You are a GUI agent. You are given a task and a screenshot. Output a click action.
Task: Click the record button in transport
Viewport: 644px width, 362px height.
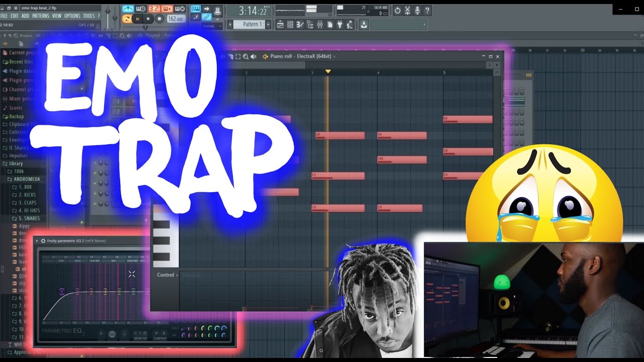[x=159, y=19]
